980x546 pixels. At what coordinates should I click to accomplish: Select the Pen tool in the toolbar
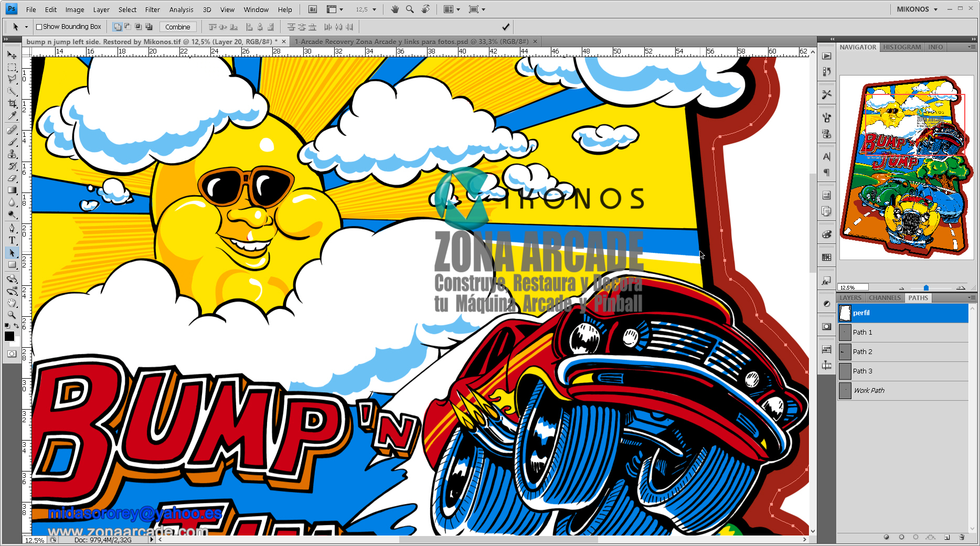(x=12, y=228)
